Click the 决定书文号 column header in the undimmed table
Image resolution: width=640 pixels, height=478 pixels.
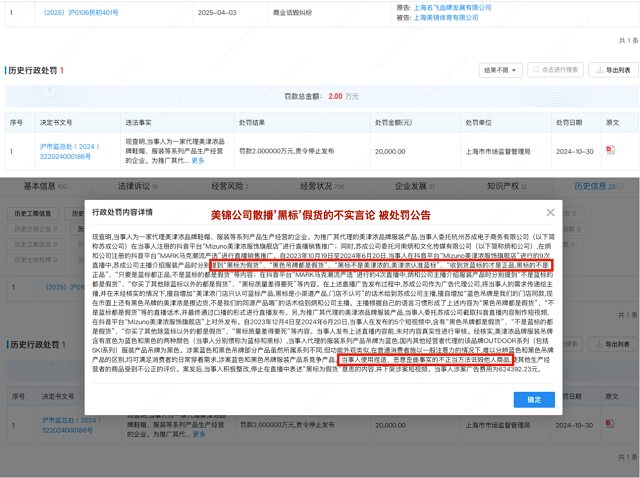56,122
